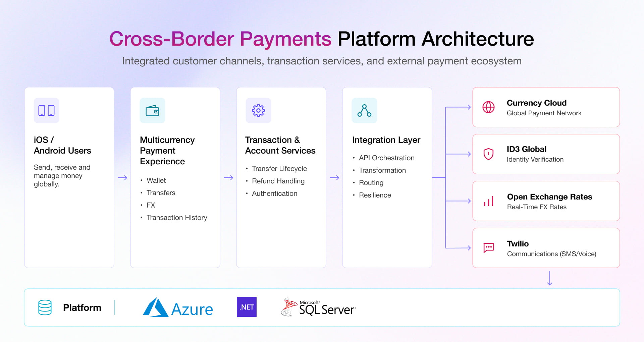Click the API Orchestration bullet
The width and height of the screenshot is (644, 342).
click(386, 158)
